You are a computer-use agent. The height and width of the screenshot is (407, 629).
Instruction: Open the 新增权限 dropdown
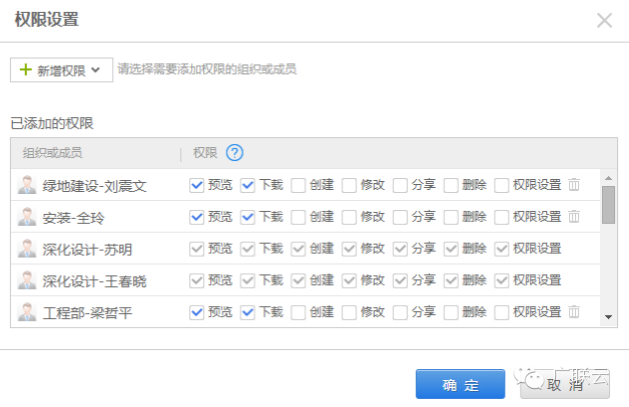point(60,70)
